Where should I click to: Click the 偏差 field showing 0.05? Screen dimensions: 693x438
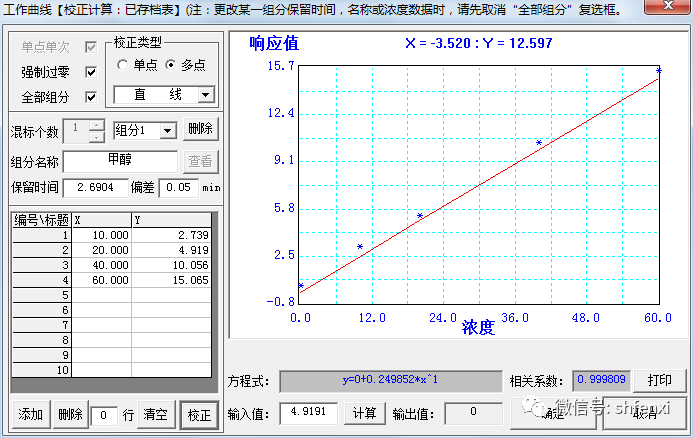point(180,187)
